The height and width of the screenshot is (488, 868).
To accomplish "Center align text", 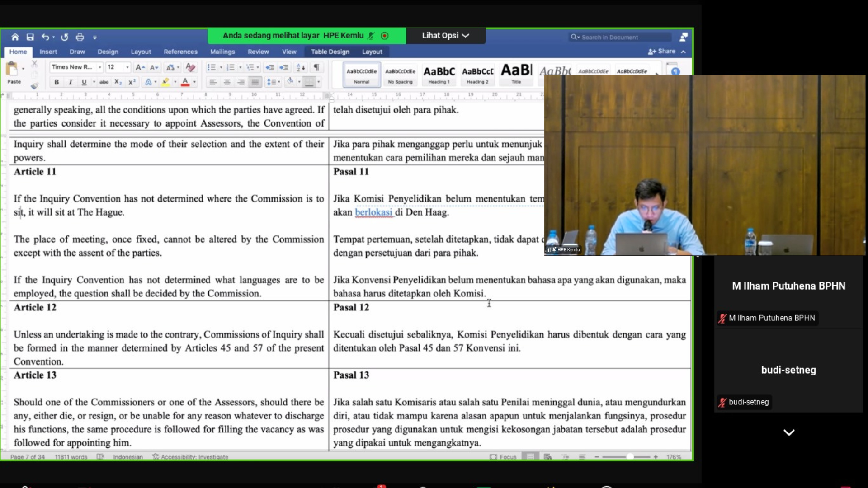I will [x=227, y=82].
